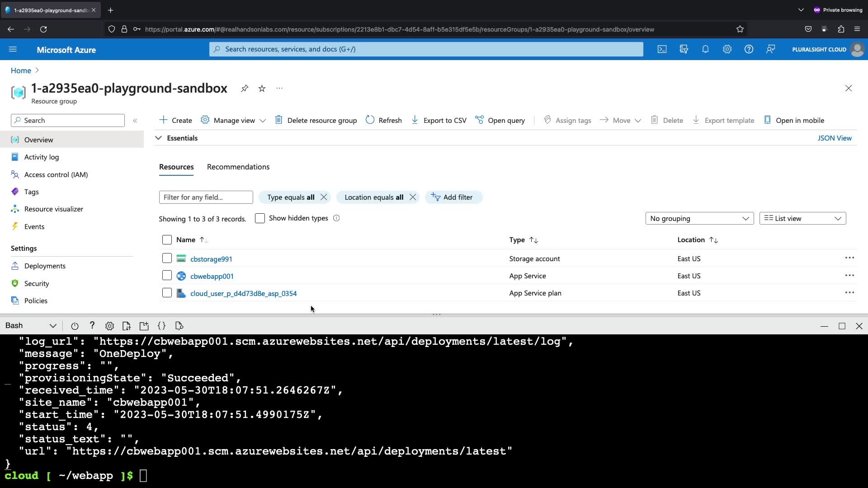
Task: Open the No grouping dropdown
Action: coord(699,219)
